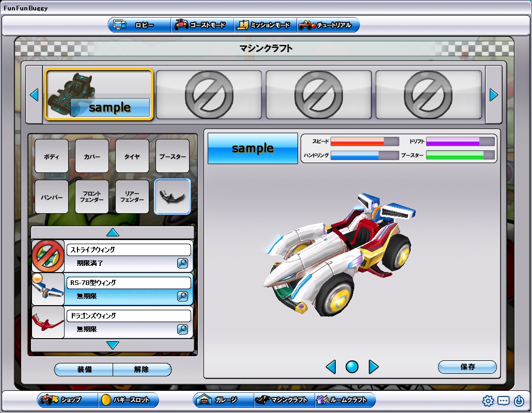Select the バンパー bumper parts category
Screen dimensions: 532x413
pyautogui.click(x=52, y=197)
